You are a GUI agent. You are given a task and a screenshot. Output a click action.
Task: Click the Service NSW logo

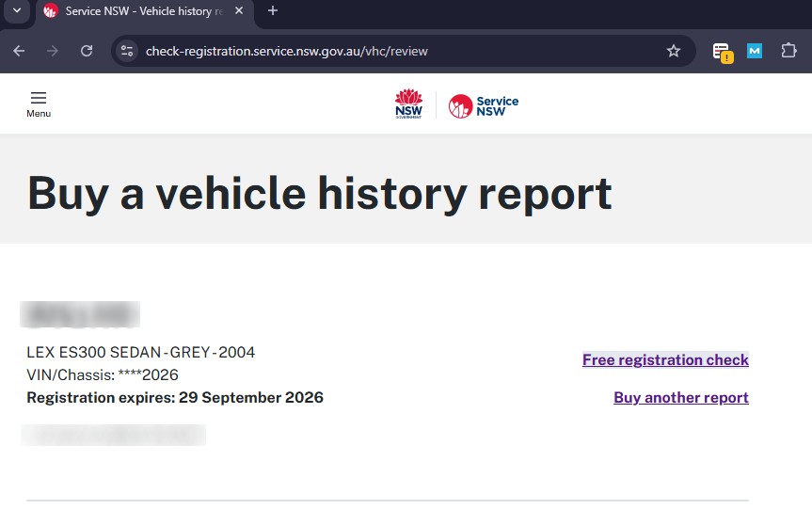(x=484, y=105)
